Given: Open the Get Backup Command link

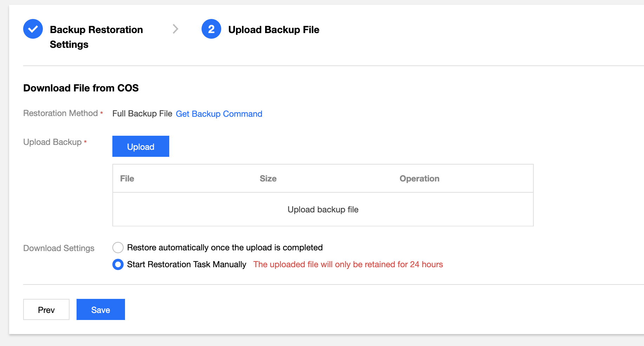Looking at the screenshot, I should pyautogui.click(x=219, y=114).
